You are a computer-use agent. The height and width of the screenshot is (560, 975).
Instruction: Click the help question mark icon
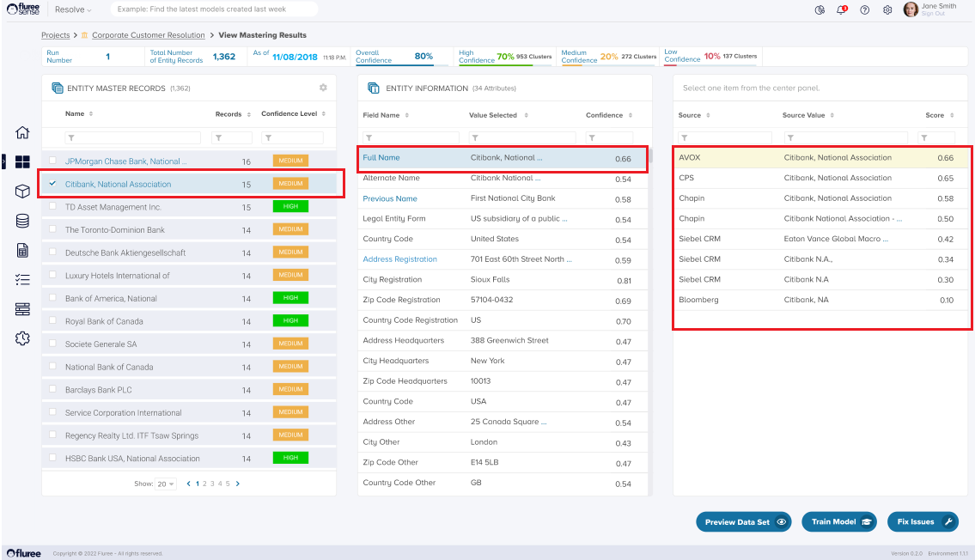864,9
